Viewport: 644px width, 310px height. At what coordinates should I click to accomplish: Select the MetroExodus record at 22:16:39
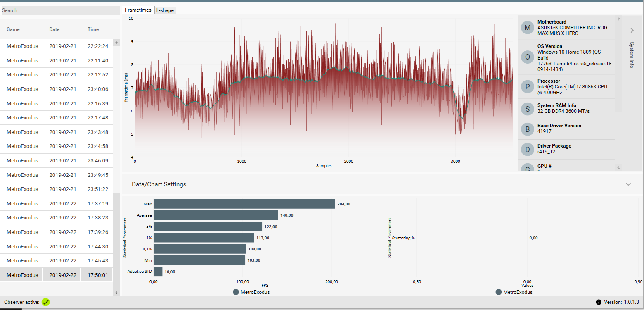[57, 104]
